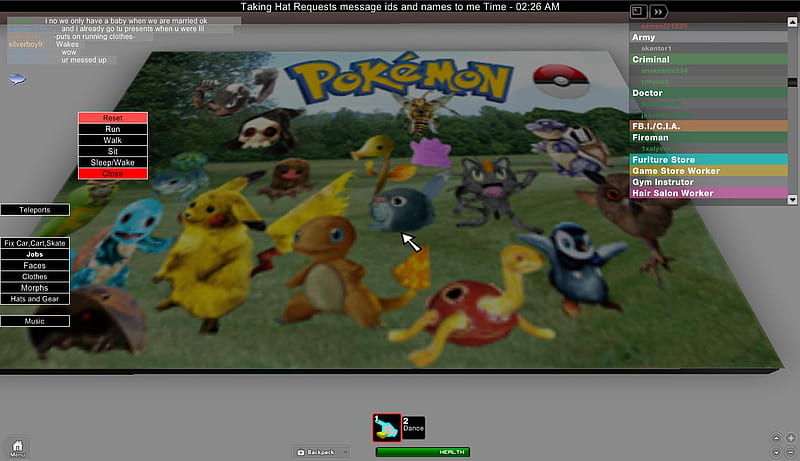Click the player list scroll down arrow
This screenshot has height=461, width=800.
(792, 199)
